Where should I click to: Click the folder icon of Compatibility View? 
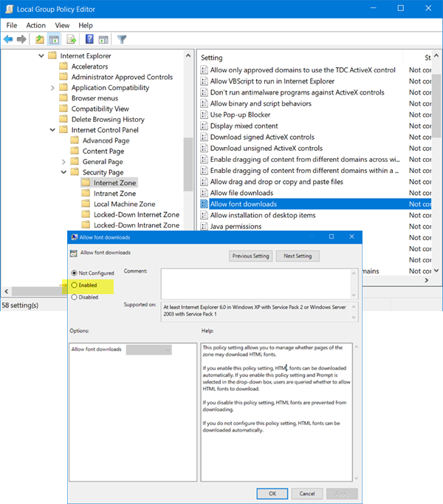(63, 109)
